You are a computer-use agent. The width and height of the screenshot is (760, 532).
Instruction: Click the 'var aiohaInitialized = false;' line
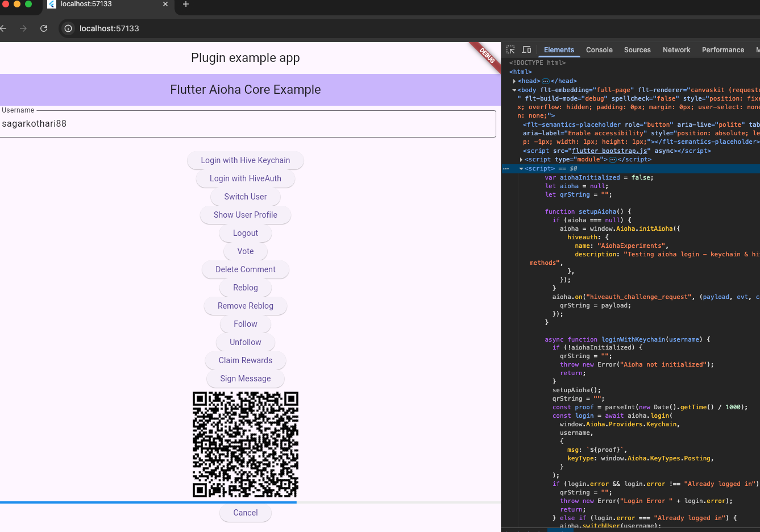(x=599, y=178)
